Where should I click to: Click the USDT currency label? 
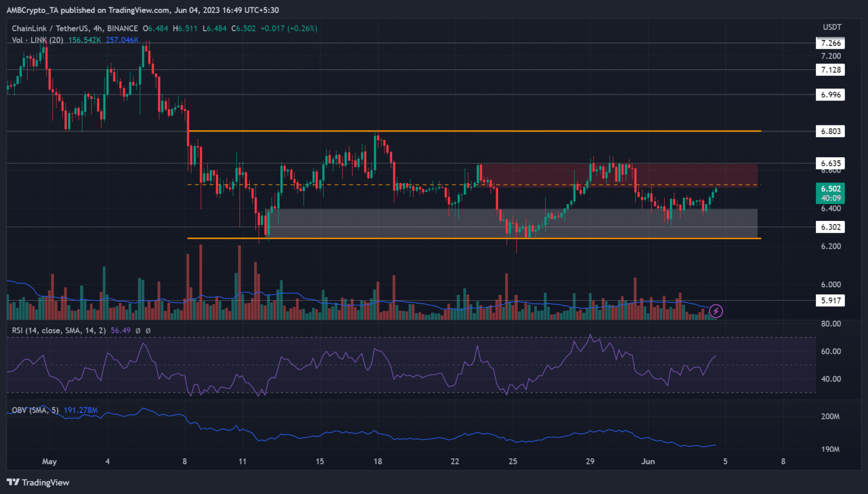click(832, 27)
